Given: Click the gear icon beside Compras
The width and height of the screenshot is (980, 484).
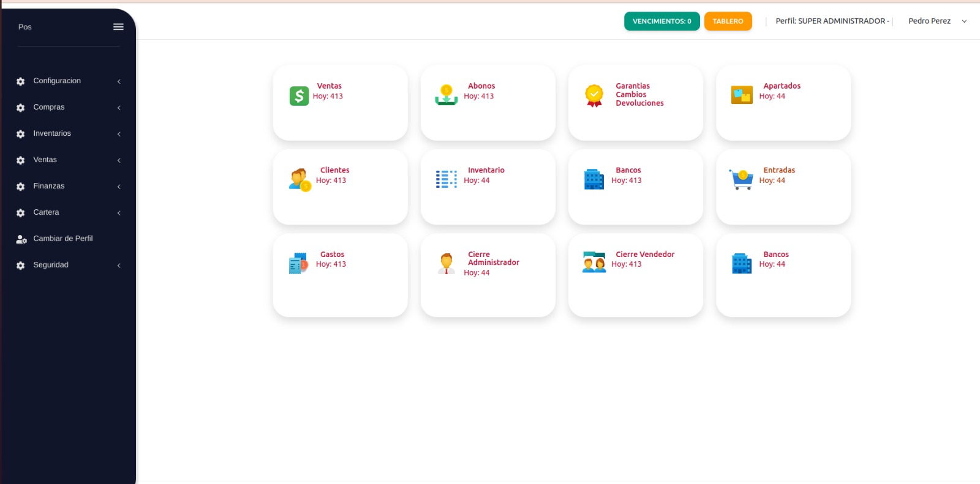Looking at the screenshot, I should tap(21, 108).
